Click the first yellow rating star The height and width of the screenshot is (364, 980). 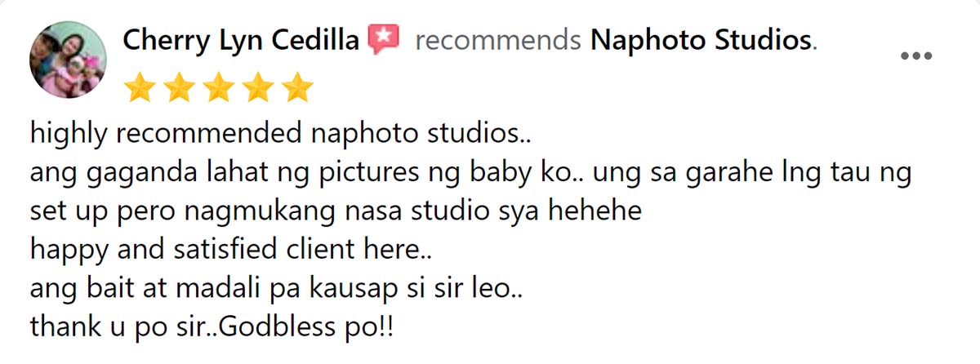coord(140,87)
